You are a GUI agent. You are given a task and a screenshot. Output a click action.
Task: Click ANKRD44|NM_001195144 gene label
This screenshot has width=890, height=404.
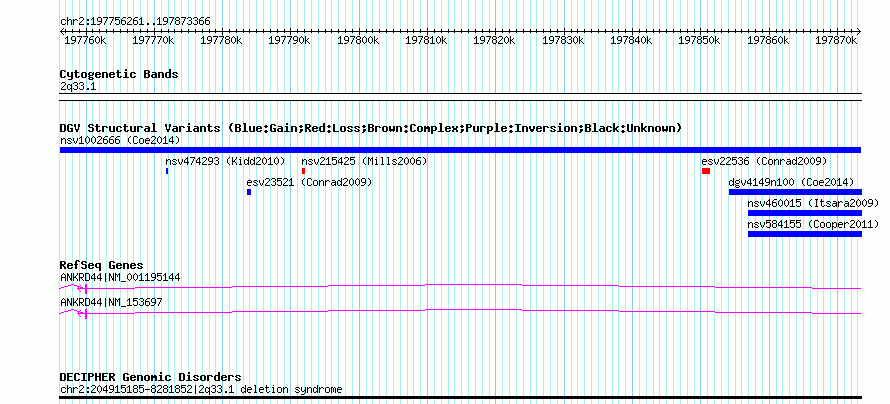coord(120,277)
